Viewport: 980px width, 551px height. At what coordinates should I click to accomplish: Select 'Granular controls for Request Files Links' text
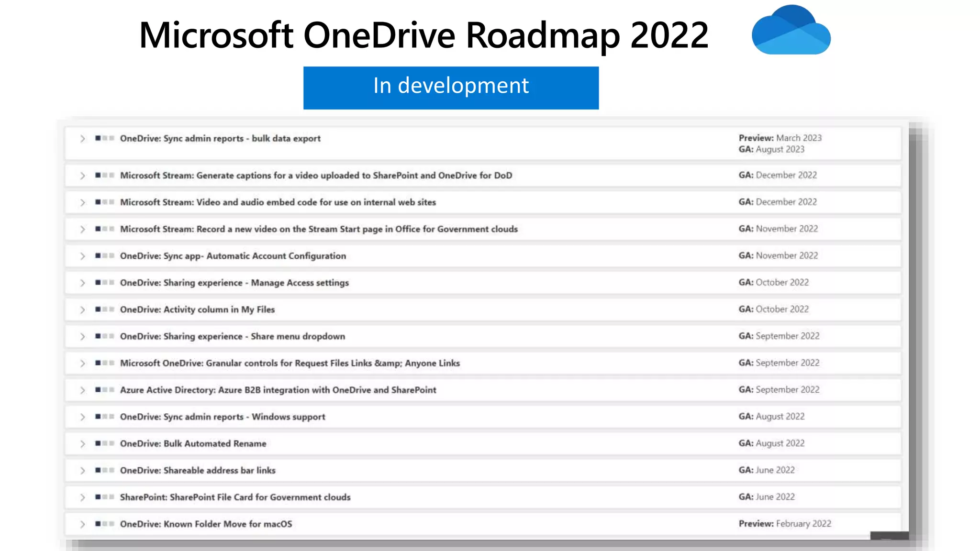coord(289,363)
